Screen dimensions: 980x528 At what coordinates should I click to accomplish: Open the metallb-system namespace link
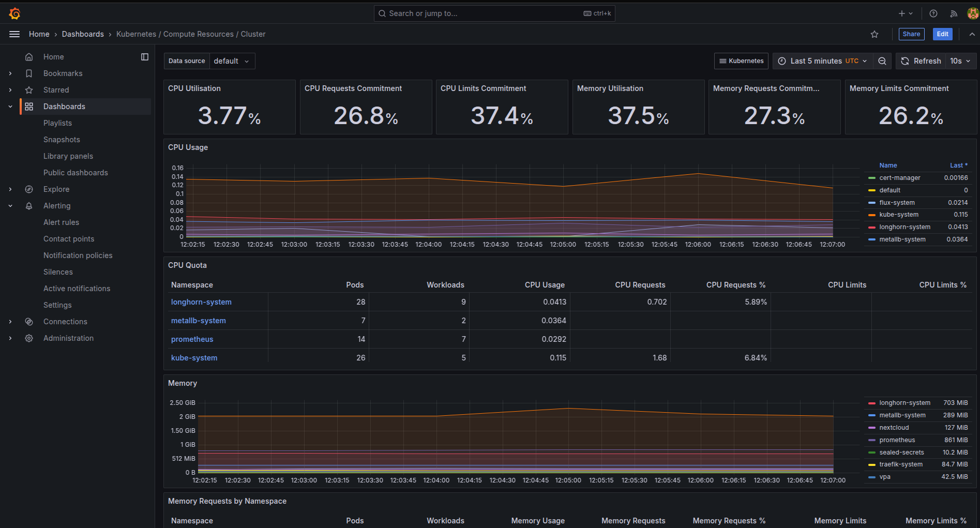tap(198, 321)
